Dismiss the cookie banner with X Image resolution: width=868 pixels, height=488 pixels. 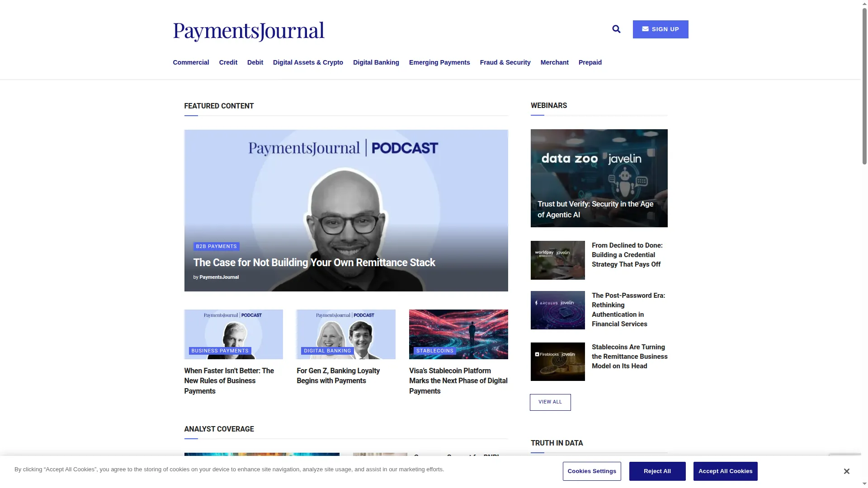pos(846,471)
